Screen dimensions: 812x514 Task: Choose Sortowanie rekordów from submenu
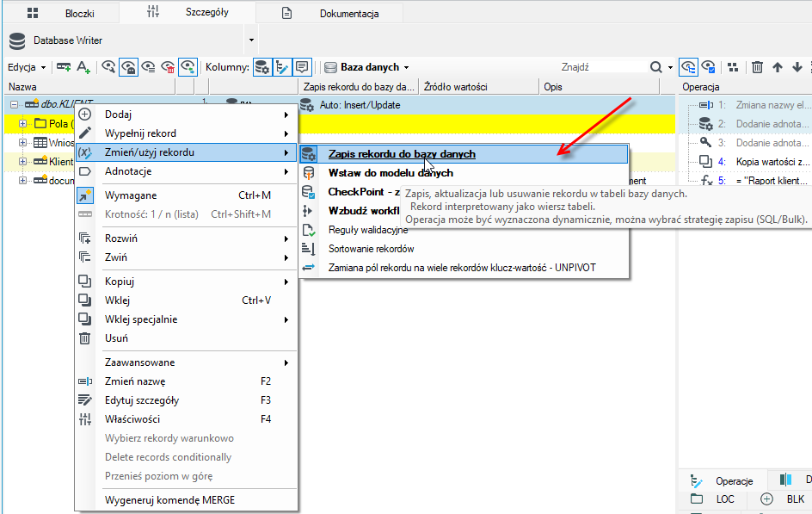372,249
